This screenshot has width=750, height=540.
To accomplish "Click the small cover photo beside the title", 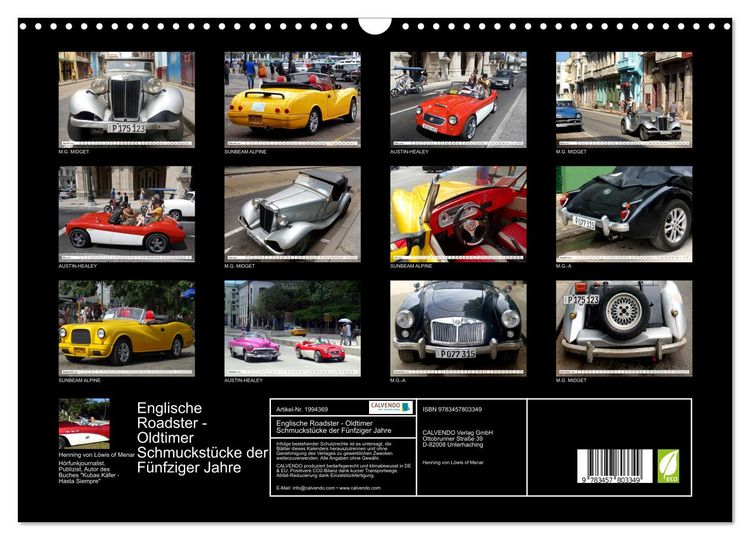I will (x=84, y=423).
